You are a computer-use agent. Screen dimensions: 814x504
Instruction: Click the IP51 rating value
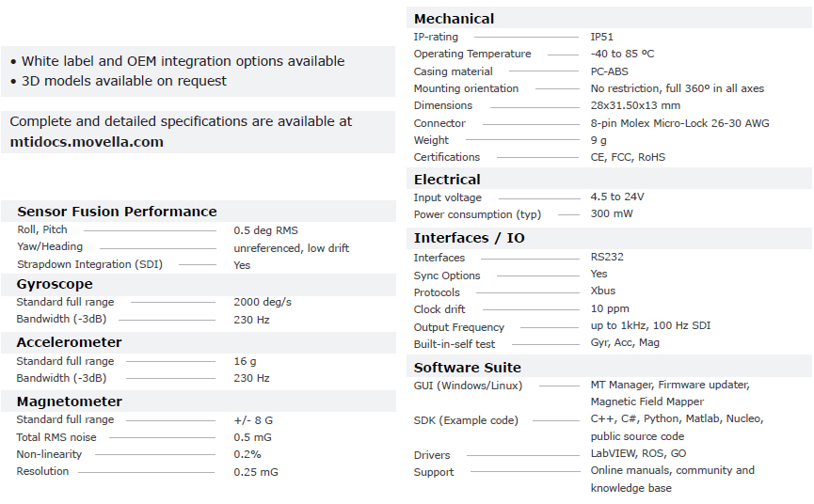click(x=603, y=37)
